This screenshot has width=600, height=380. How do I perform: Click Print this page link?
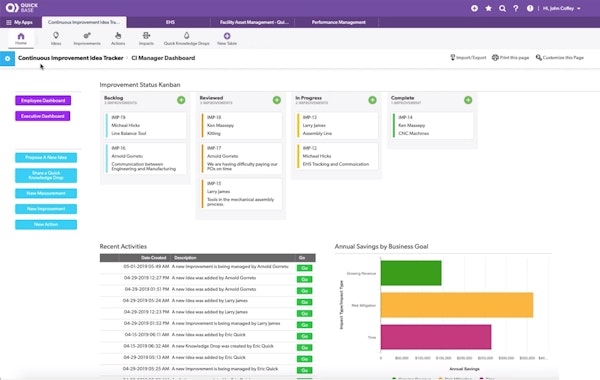(510, 57)
